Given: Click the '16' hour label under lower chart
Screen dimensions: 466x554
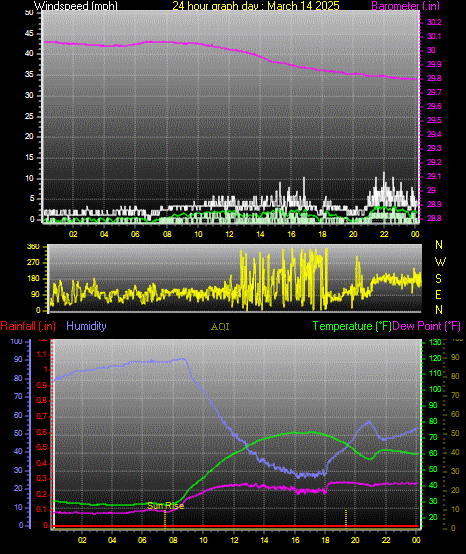Looking at the screenshot, I should [x=295, y=540].
